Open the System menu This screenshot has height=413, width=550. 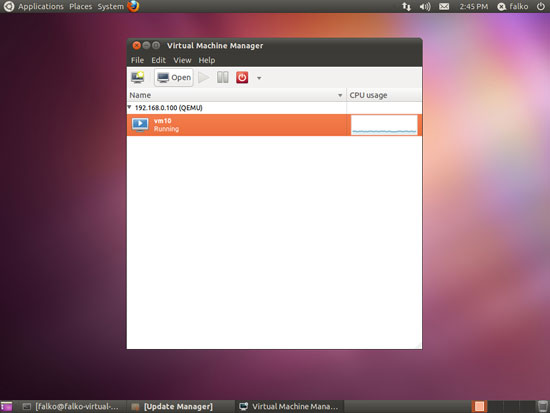(110, 7)
